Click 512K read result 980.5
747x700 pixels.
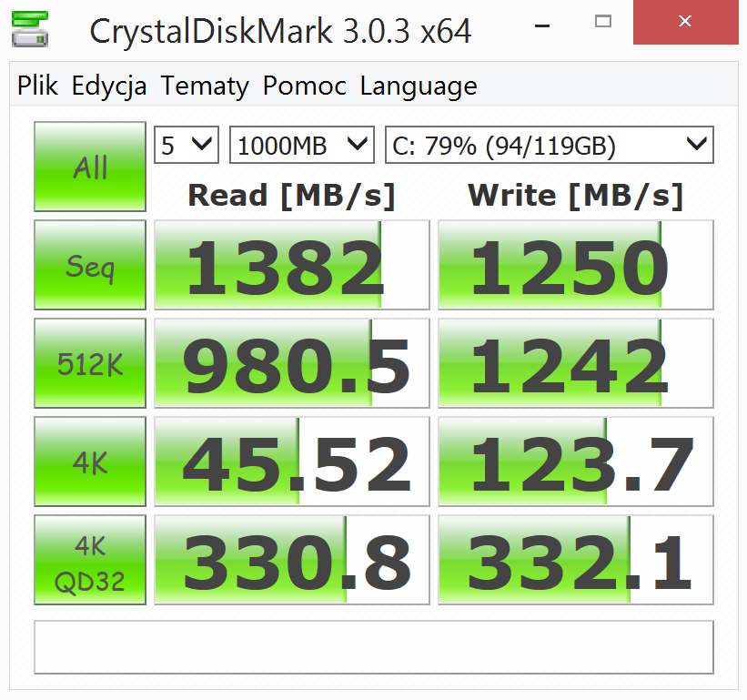[x=292, y=363]
